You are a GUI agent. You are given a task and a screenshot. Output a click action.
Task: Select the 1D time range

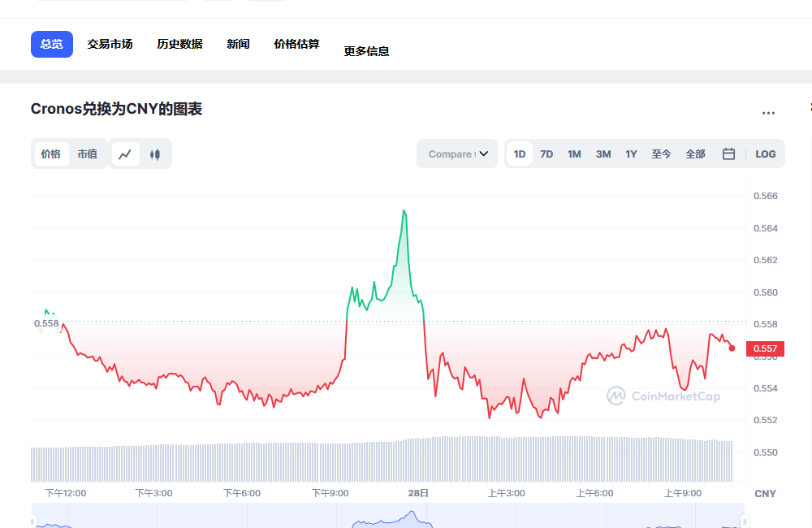click(x=520, y=154)
